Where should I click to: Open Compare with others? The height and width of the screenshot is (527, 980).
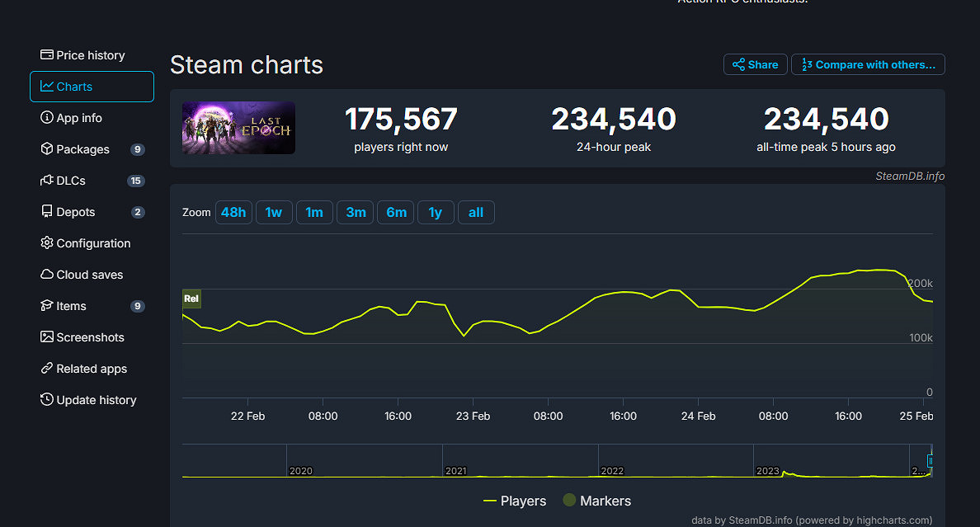point(868,64)
